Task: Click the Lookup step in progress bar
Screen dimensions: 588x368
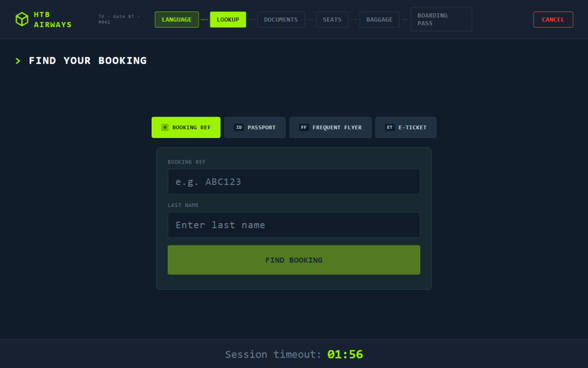Action: pos(228,20)
